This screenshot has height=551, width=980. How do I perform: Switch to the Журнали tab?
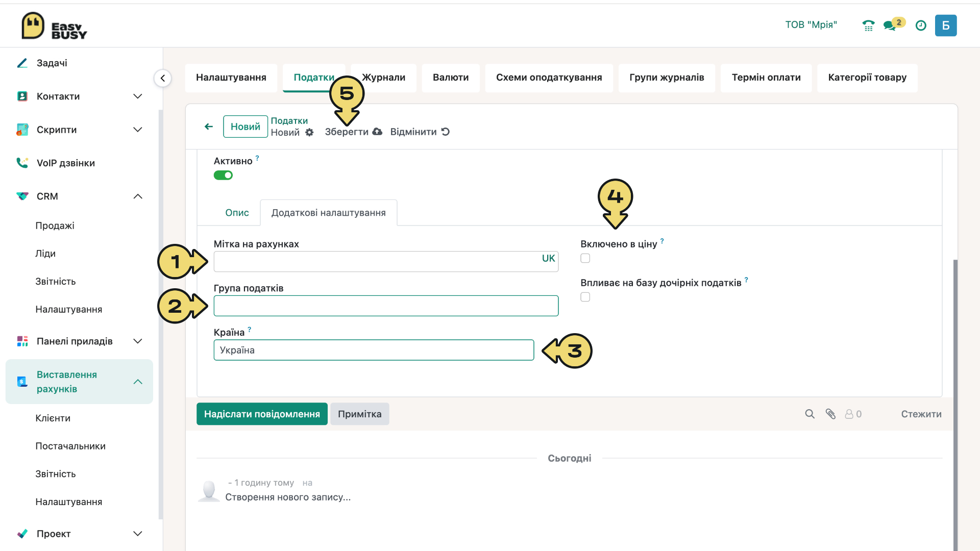click(384, 78)
